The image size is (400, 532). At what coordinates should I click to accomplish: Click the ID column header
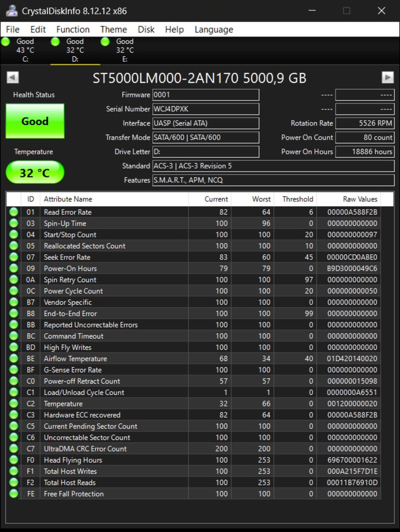[x=30, y=199]
